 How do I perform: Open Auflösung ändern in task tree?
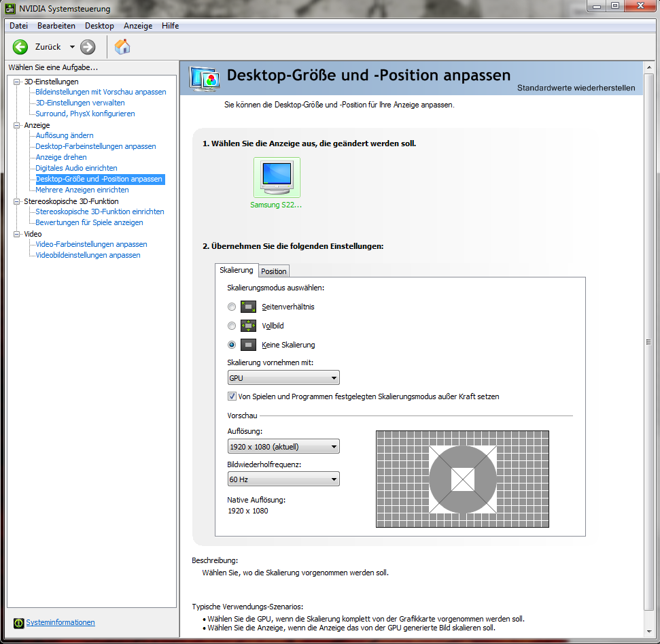65,135
